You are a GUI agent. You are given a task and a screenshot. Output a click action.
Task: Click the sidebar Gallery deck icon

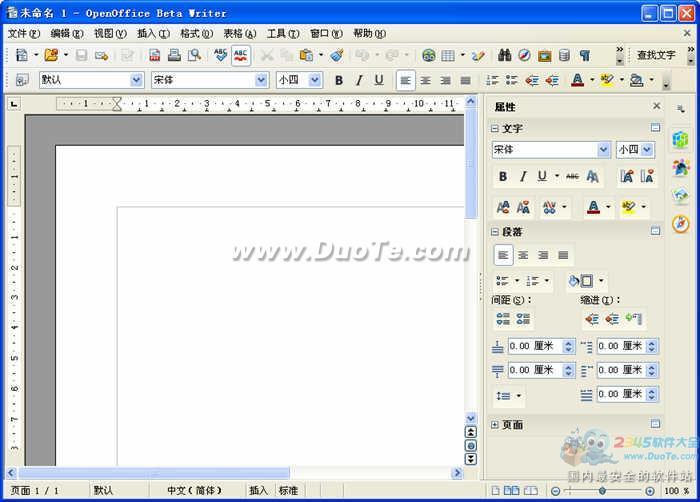(x=680, y=195)
